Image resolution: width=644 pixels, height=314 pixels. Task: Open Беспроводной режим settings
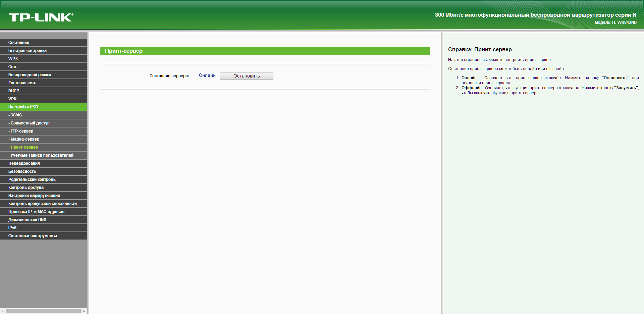(x=44, y=75)
